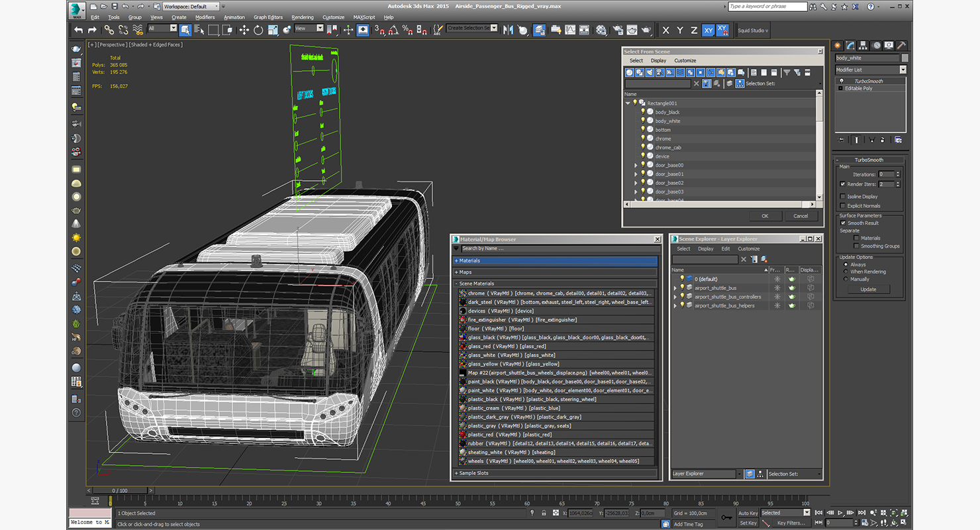Click Cancel in Select From Scene
The image size is (980, 530).
coord(801,216)
